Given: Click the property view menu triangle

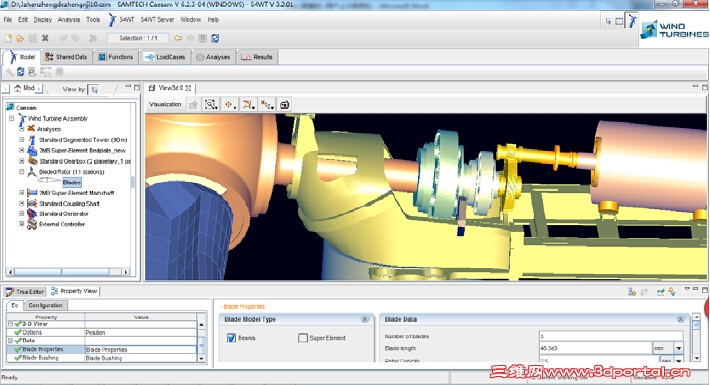Looking at the screenshot, I should point(687,289).
